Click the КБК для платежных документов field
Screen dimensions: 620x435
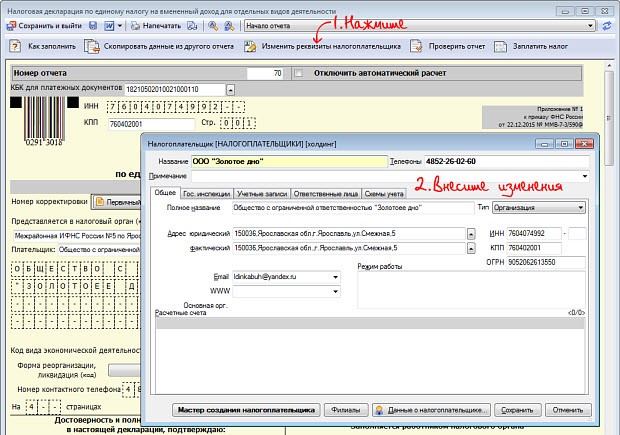coord(175,89)
